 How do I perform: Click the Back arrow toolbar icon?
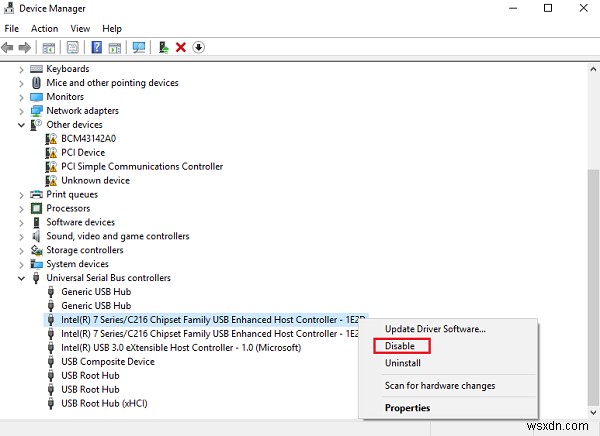point(7,47)
